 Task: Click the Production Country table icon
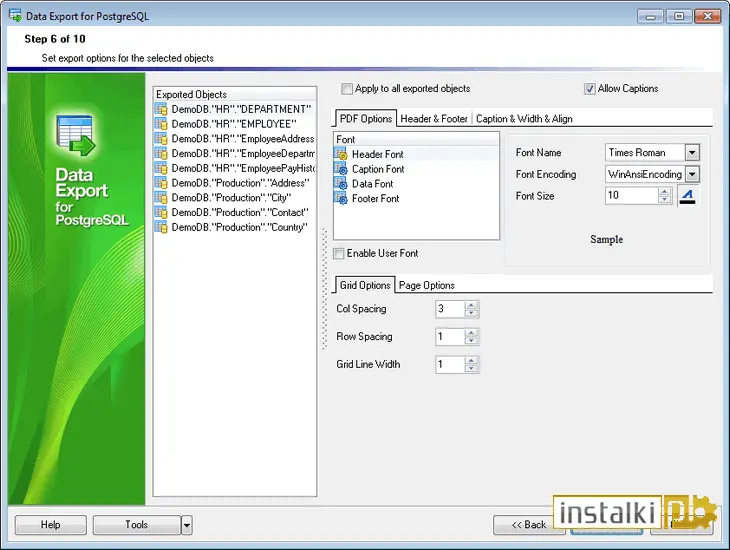(x=161, y=227)
